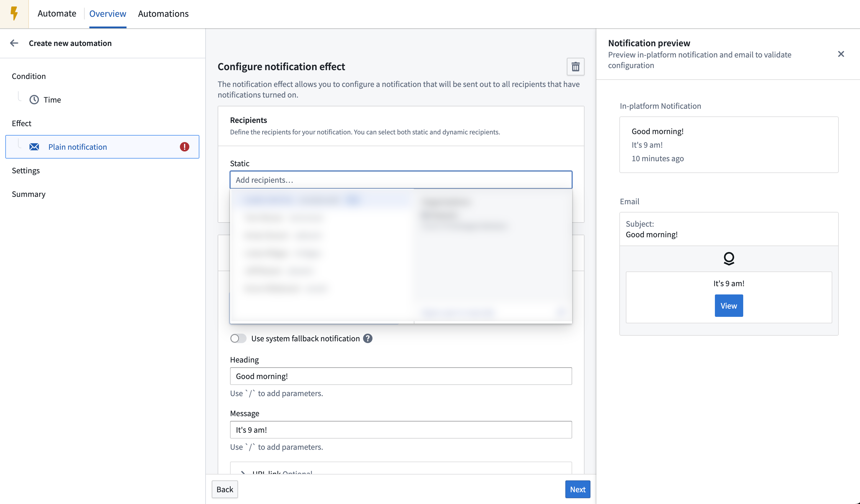Open the Summary step

tap(29, 194)
